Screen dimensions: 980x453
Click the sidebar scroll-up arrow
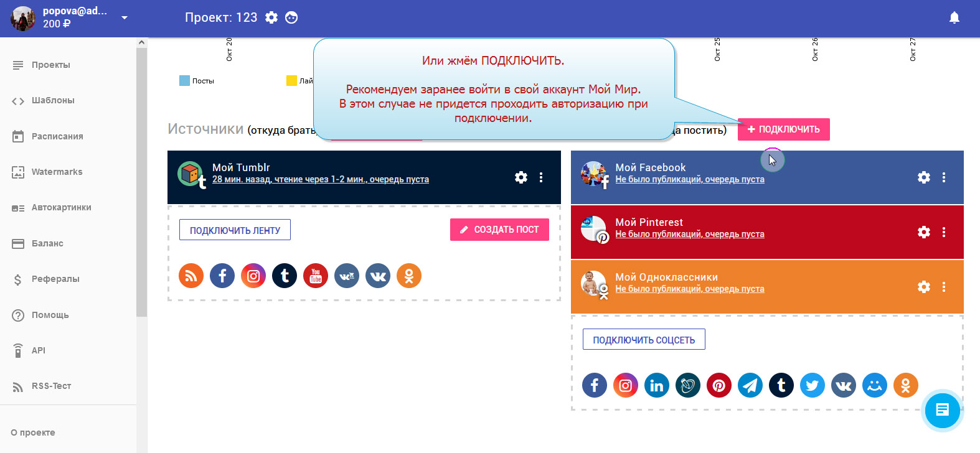point(141,42)
